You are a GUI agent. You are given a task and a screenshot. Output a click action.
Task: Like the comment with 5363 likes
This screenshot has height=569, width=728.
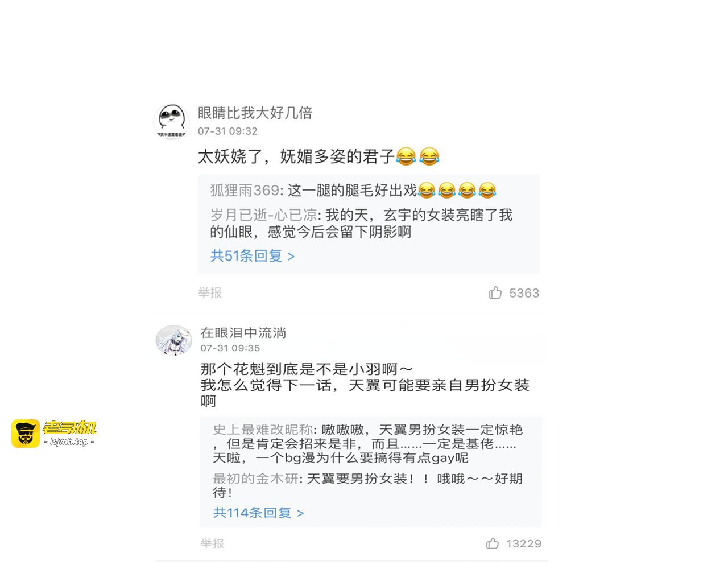coord(495,293)
